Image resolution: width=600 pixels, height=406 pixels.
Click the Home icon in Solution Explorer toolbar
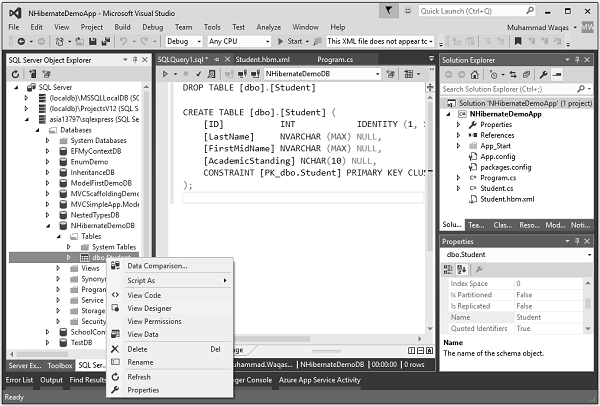pyautogui.click(x=475, y=75)
